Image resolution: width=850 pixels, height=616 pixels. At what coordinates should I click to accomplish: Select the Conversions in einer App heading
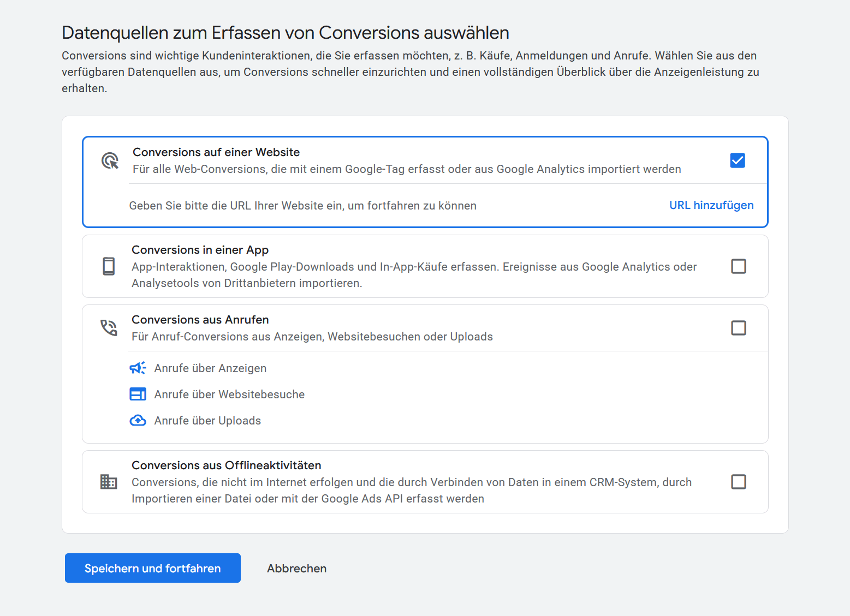click(x=200, y=250)
